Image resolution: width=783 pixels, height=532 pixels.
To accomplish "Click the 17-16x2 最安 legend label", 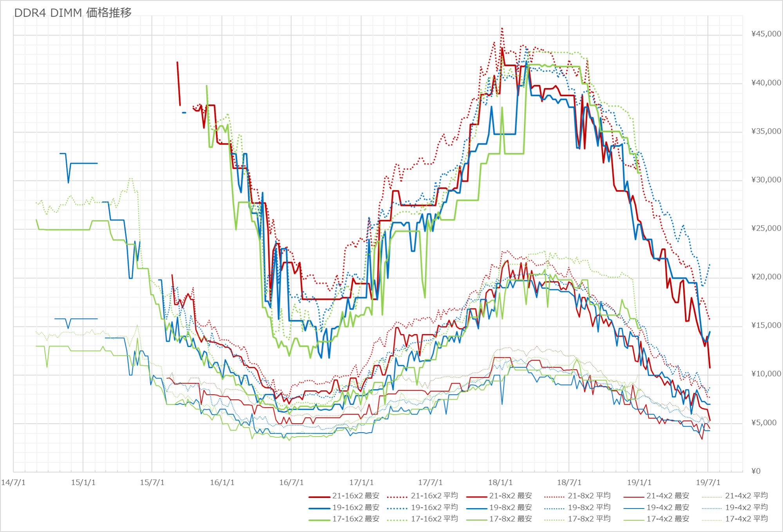I will 355,519.
